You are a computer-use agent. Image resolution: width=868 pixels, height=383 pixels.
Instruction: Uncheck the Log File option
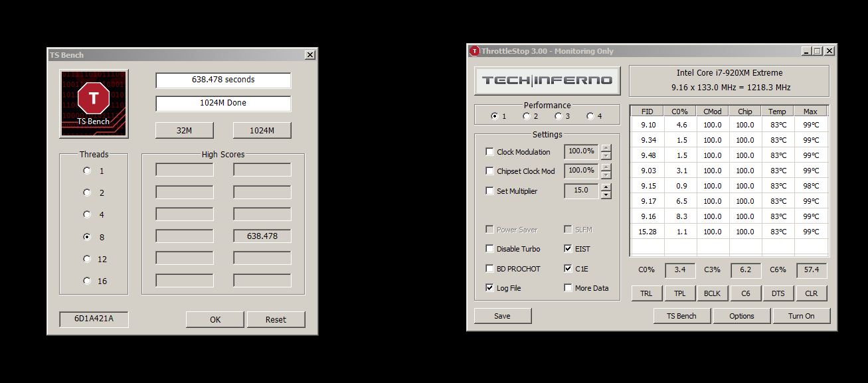(490, 288)
